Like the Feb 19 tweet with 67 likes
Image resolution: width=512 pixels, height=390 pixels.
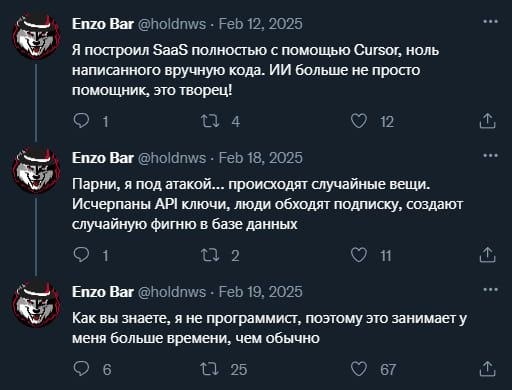click(x=359, y=369)
